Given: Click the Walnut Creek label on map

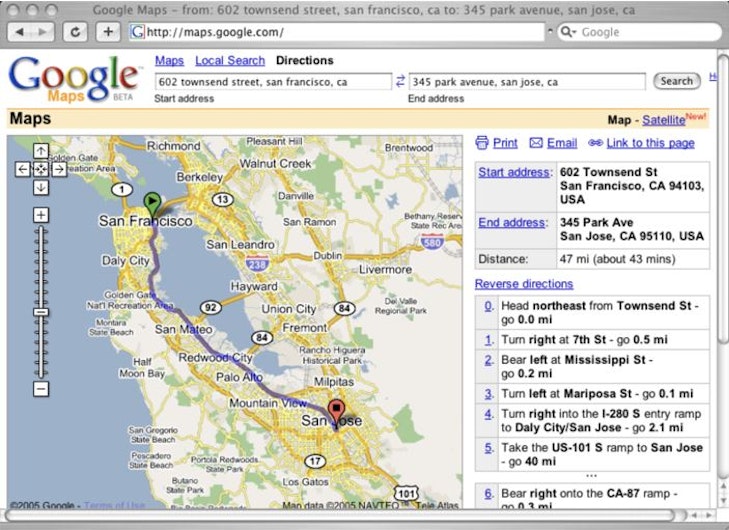Looking at the screenshot, I should (x=275, y=164).
